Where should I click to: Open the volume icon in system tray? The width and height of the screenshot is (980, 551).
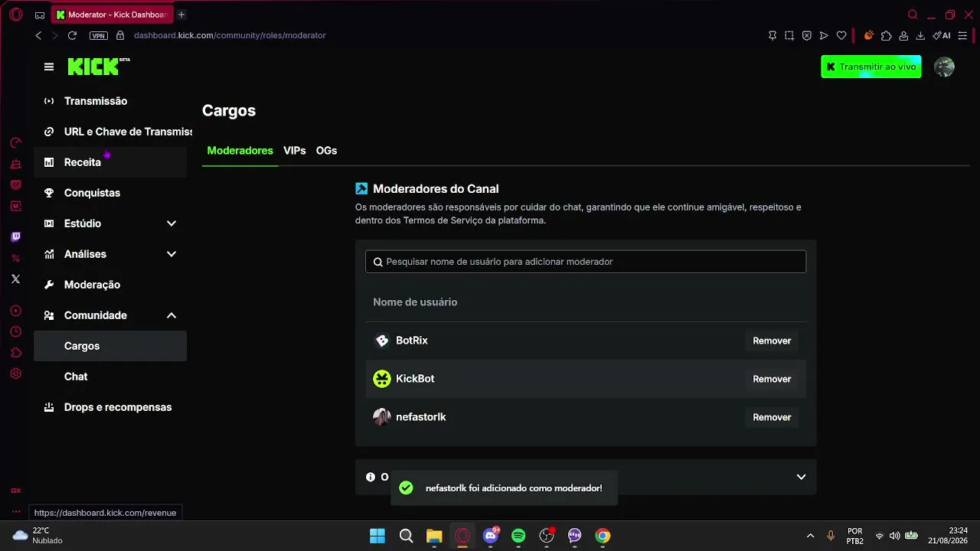894,536
